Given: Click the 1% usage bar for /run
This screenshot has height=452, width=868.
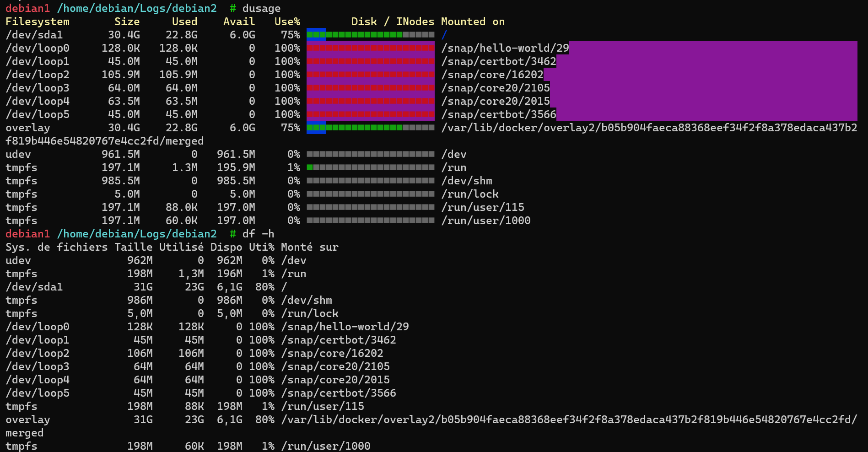Looking at the screenshot, I should tap(370, 167).
